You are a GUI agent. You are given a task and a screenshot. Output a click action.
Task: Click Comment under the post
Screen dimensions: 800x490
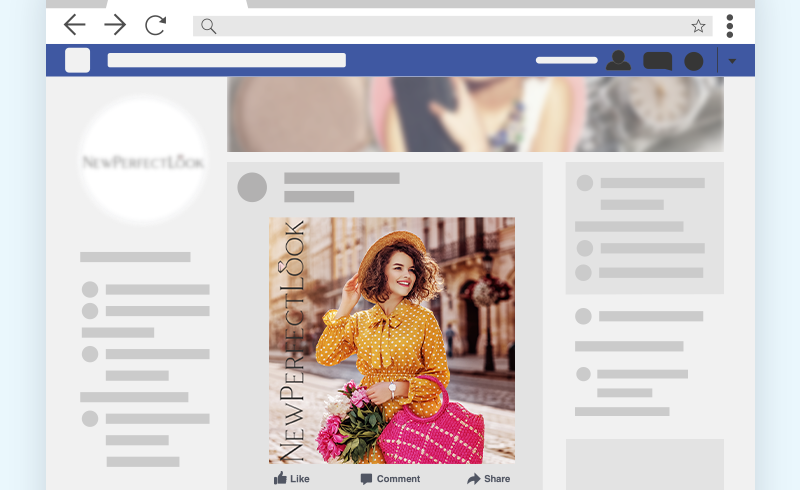(390, 479)
